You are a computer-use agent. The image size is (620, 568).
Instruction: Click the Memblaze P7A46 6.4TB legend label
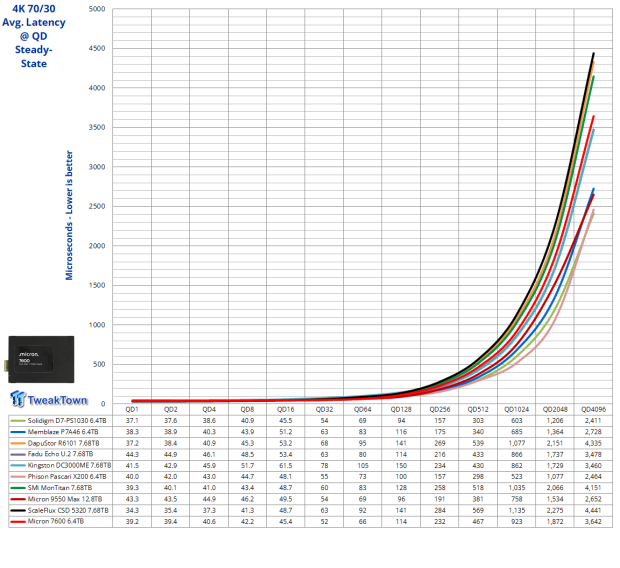(63, 432)
